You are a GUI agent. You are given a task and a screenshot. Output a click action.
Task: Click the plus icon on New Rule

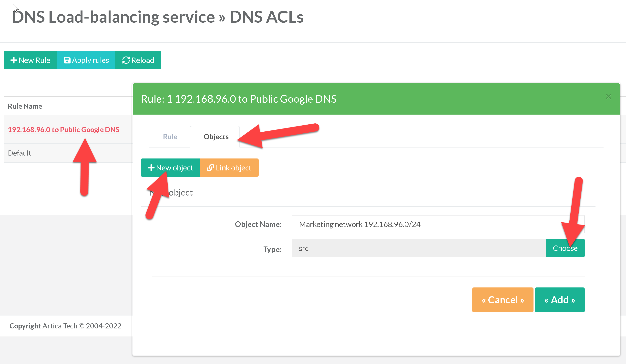click(14, 60)
